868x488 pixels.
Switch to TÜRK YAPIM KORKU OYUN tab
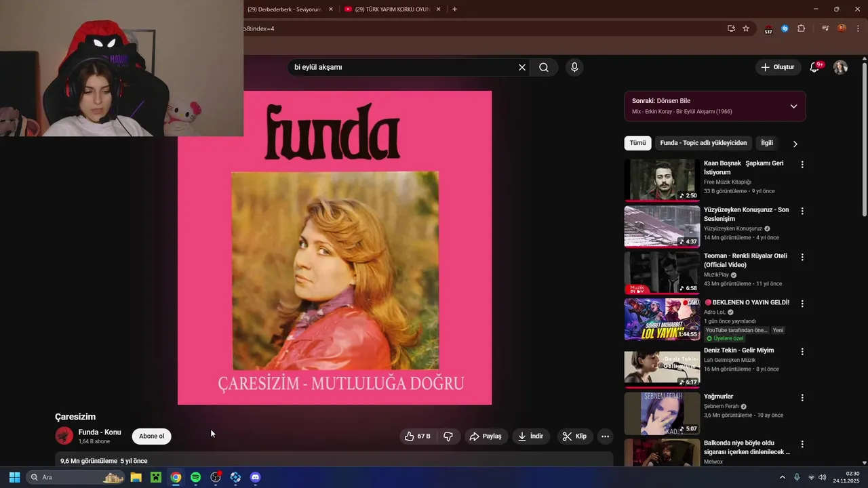click(x=392, y=9)
